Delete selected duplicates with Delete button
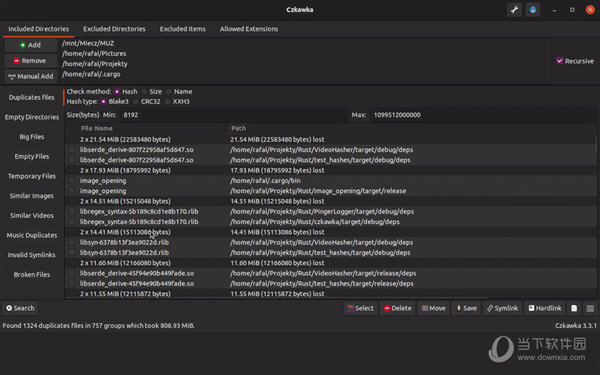The image size is (600, 375). tap(398, 308)
